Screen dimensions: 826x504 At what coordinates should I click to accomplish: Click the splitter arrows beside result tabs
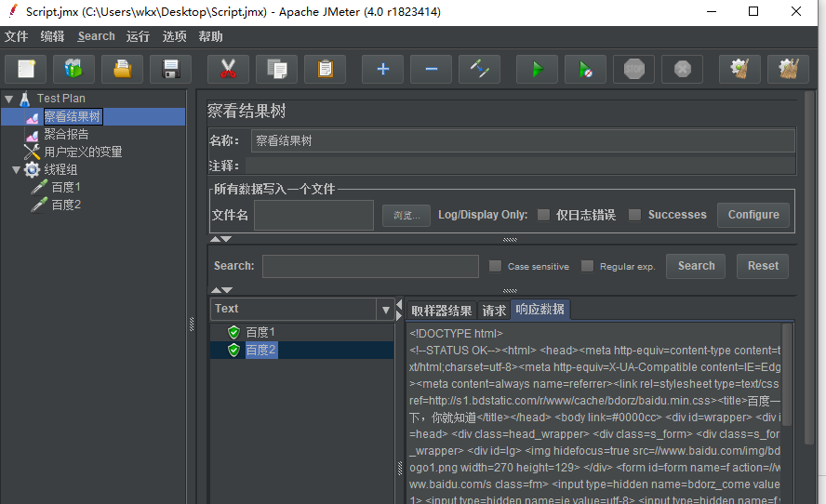pos(399,311)
